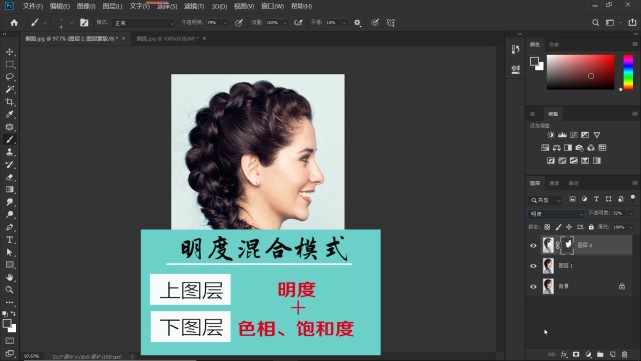Add an Invert adjustment
The height and width of the screenshot is (361, 641).
(551, 161)
